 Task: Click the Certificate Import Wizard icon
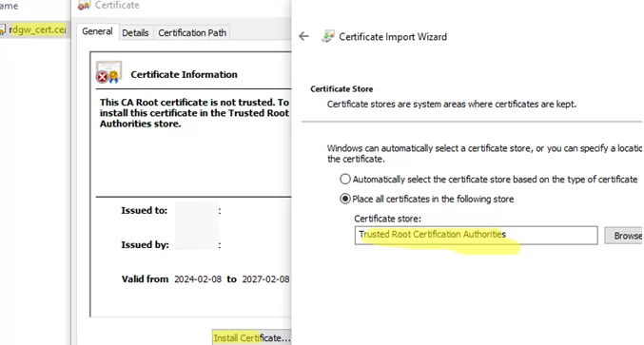pyautogui.click(x=328, y=36)
